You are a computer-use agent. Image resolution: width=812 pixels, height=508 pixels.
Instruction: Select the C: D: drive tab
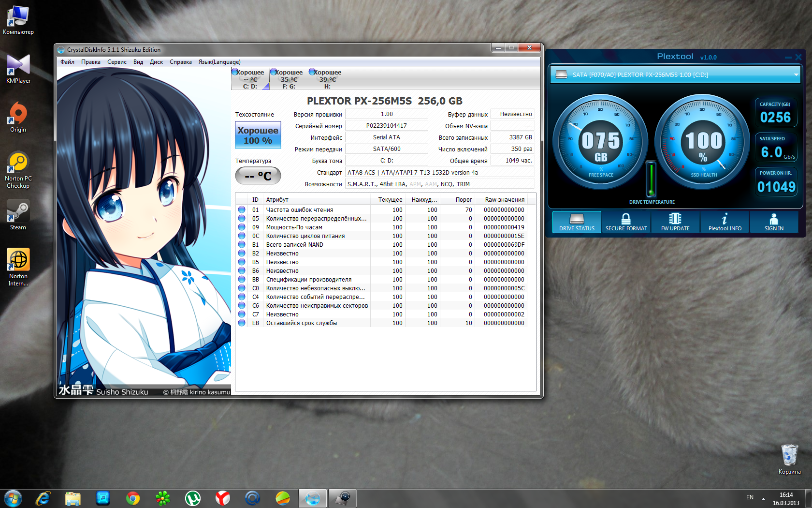point(250,79)
